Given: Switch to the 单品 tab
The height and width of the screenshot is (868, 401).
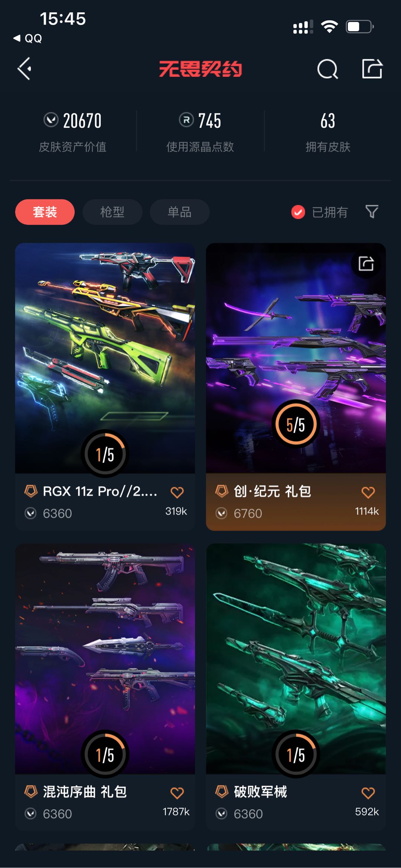Looking at the screenshot, I should [180, 212].
